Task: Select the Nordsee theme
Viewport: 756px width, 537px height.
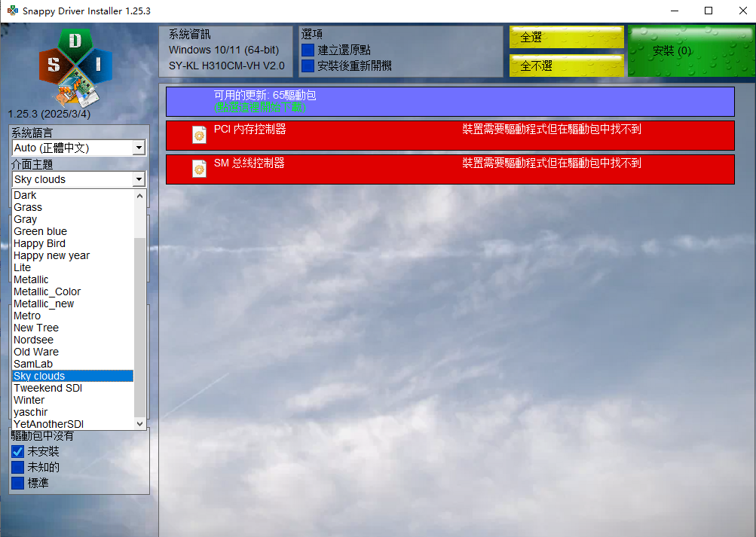Action: click(x=73, y=340)
